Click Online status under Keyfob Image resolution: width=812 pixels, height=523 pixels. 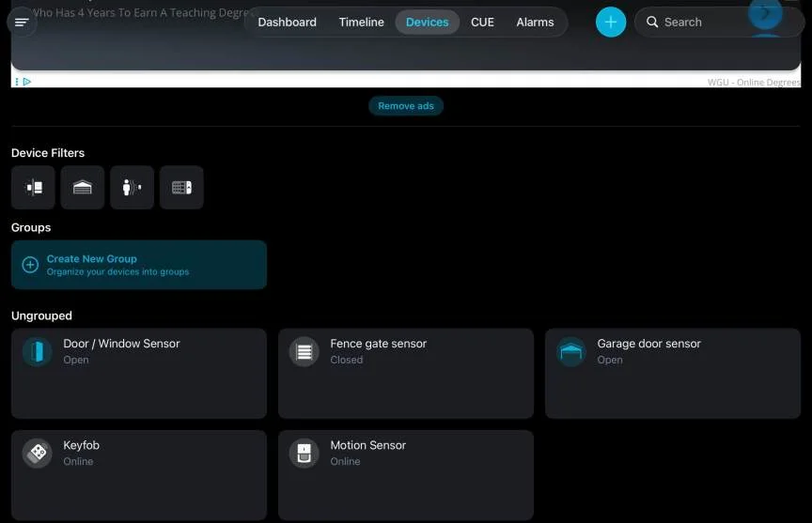point(78,461)
